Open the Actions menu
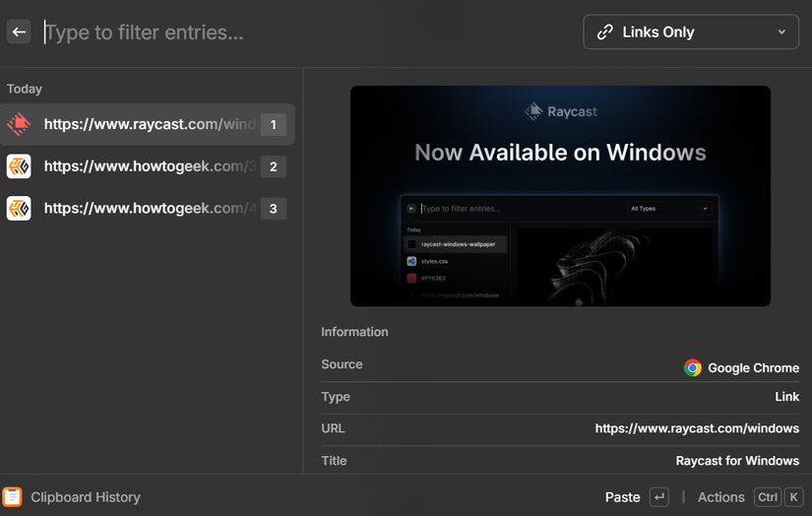This screenshot has width=812, height=516. pyautogui.click(x=720, y=497)
